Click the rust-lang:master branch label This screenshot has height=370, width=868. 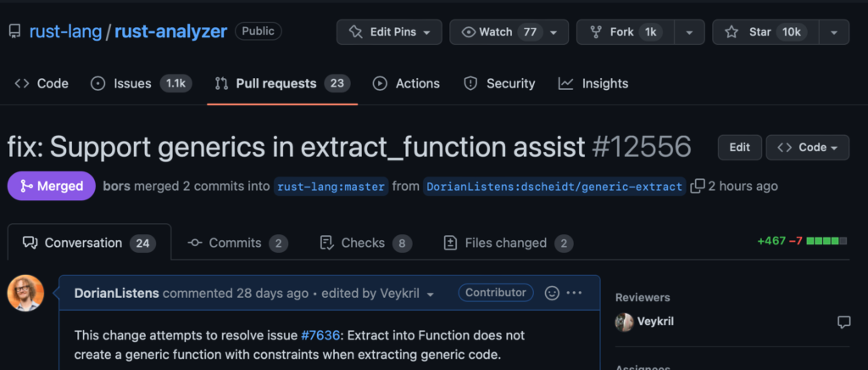(331, 187)
